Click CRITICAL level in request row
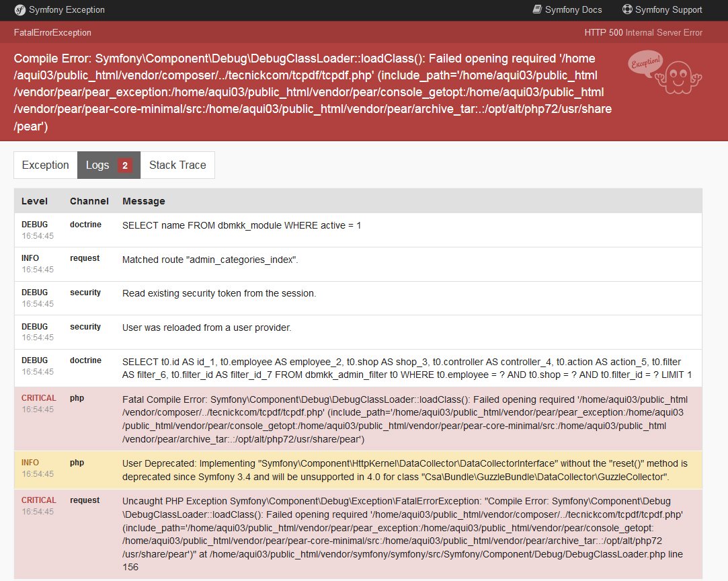 point(38,500)
